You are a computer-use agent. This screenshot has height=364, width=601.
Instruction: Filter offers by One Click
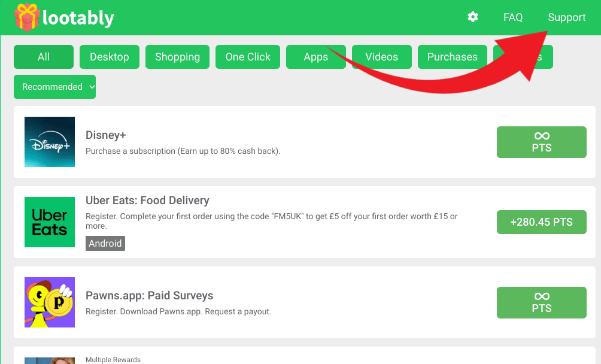tap(248, 57)
